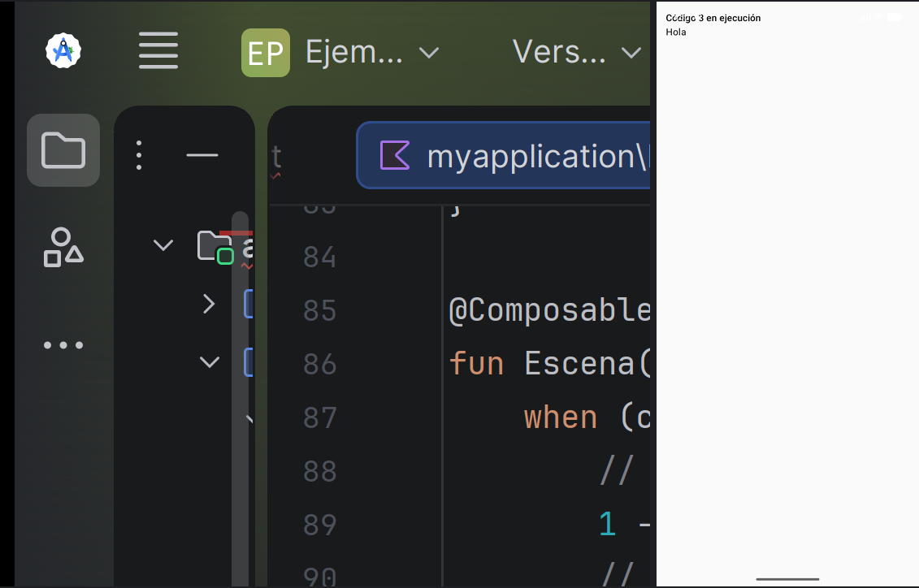
Task: Click the green EP project badge
Action: [x=266, y=53]
